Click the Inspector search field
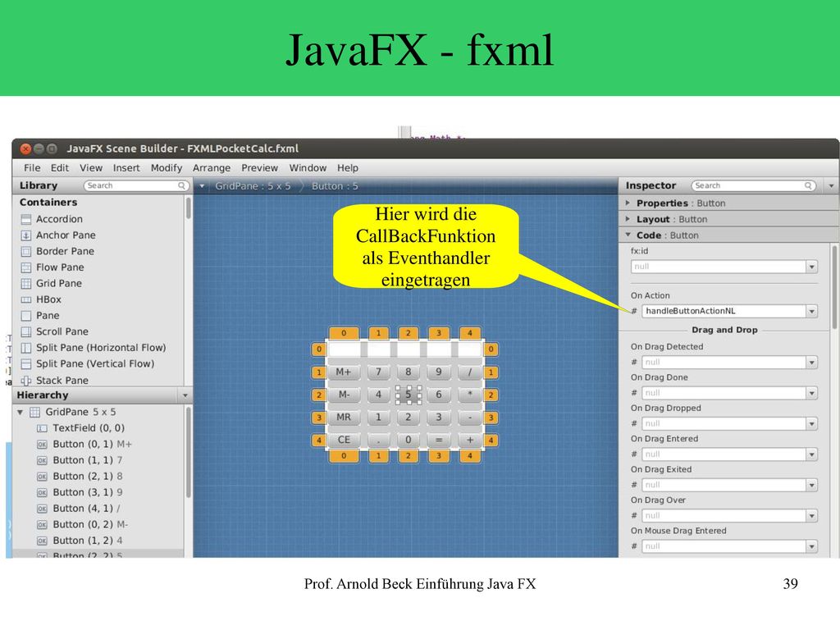Image resolution: width=840 pixels, height=630 pixels. pos(753,185)
